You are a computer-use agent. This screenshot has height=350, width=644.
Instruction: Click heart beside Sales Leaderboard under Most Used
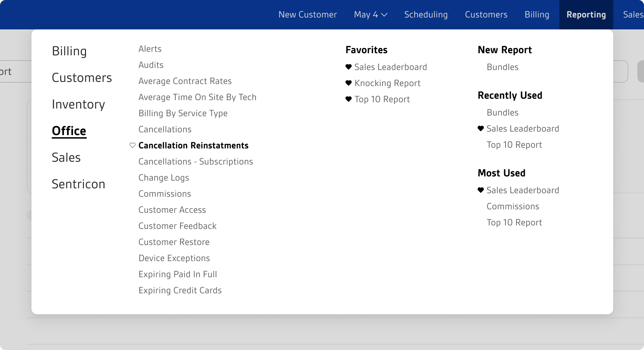coord(481,190)
